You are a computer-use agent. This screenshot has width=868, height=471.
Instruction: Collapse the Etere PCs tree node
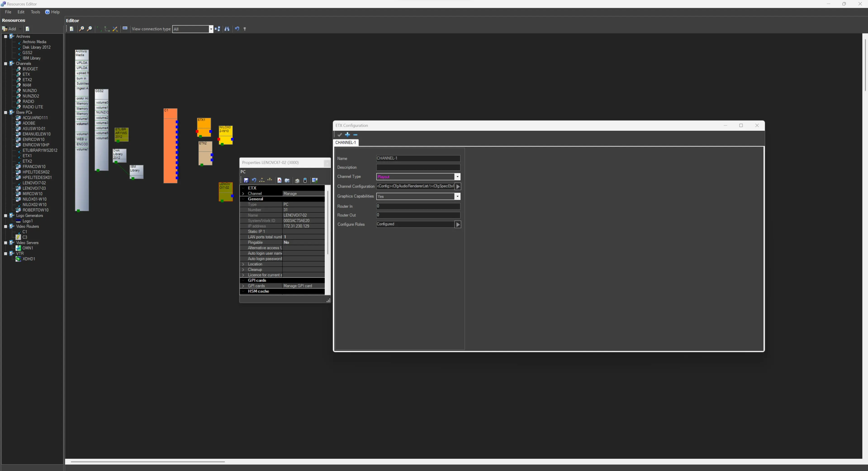6,113
